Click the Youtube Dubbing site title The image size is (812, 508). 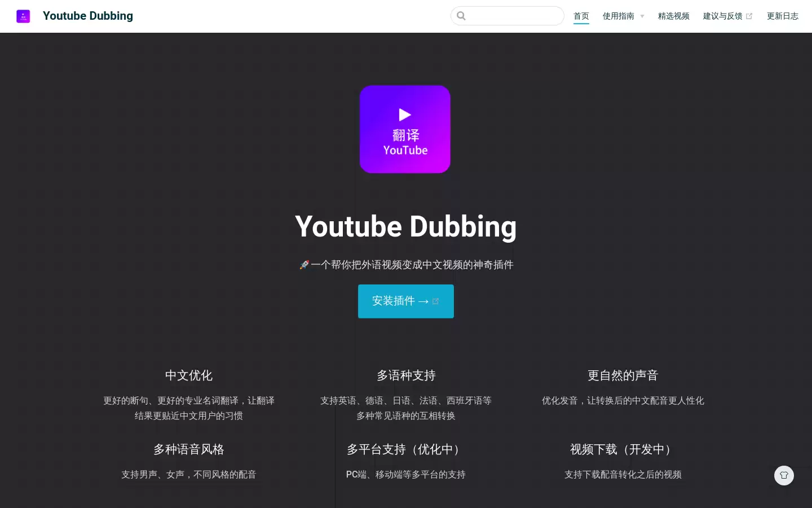point(88,16)
